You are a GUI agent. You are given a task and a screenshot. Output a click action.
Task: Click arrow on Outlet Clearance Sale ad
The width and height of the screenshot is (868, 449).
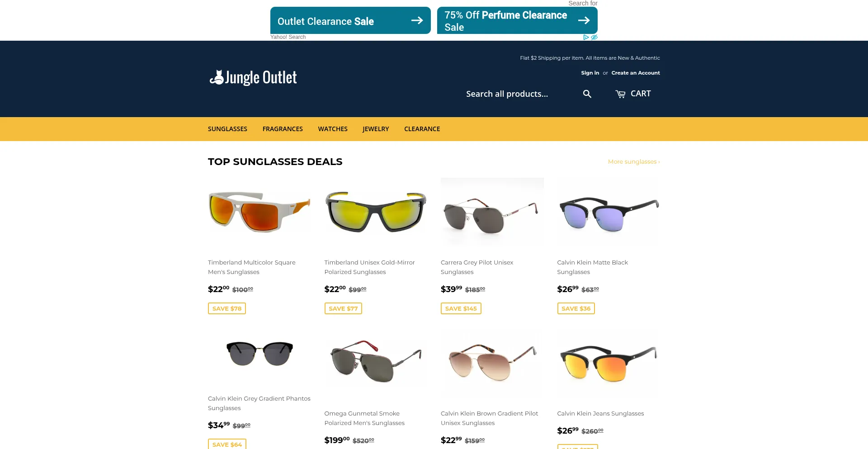[417, 20]
